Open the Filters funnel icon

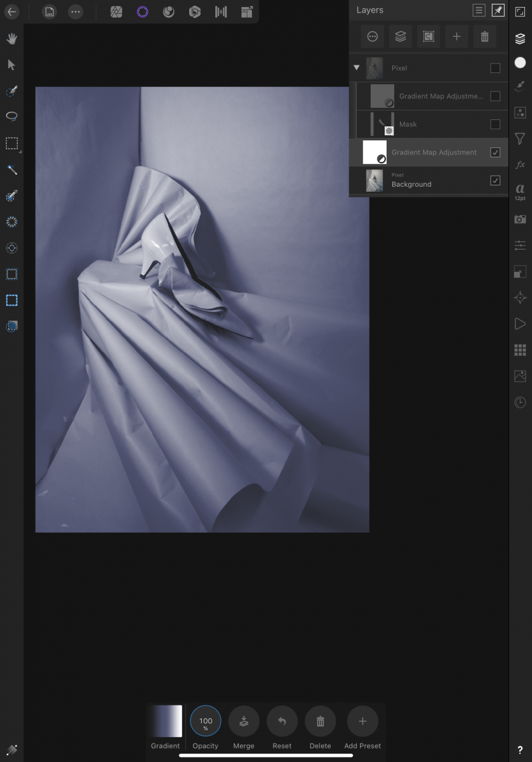pyautogui.click(x=520, y=138)
